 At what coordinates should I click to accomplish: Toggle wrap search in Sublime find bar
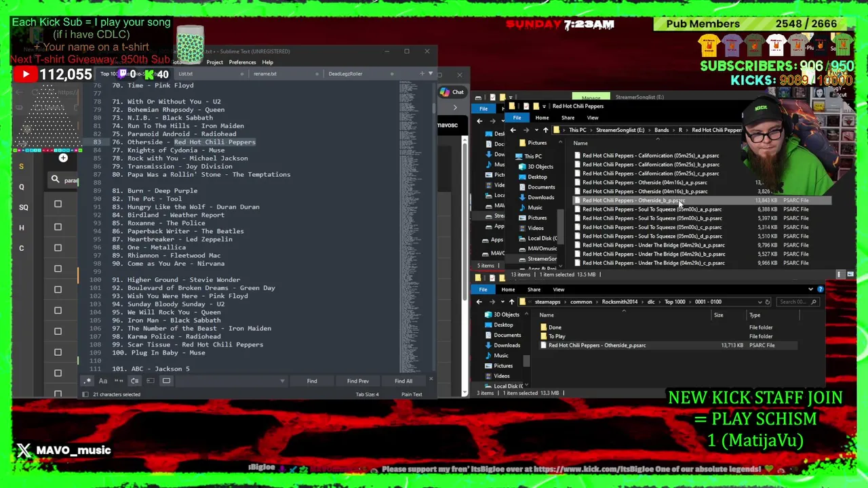[134, 381]
